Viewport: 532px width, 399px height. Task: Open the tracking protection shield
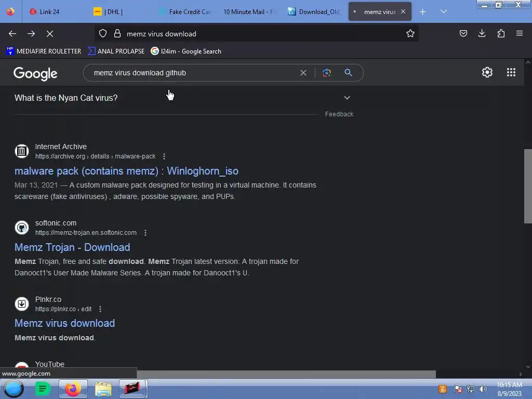103,34
